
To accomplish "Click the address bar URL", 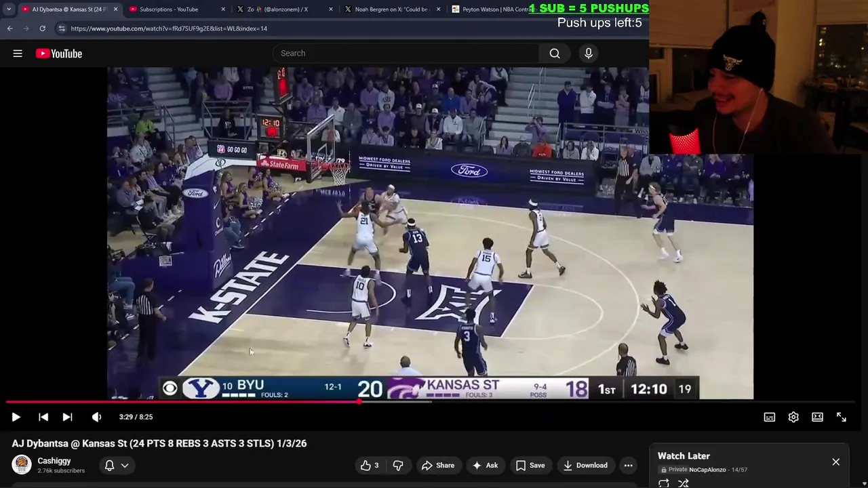I will pyautogui.click(x=169, y=28).
